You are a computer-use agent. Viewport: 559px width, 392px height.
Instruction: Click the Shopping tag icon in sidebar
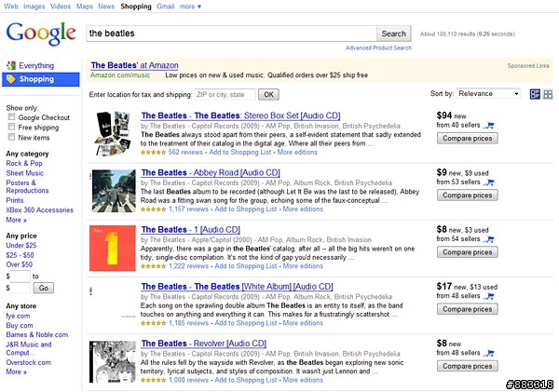click(11, 79)
